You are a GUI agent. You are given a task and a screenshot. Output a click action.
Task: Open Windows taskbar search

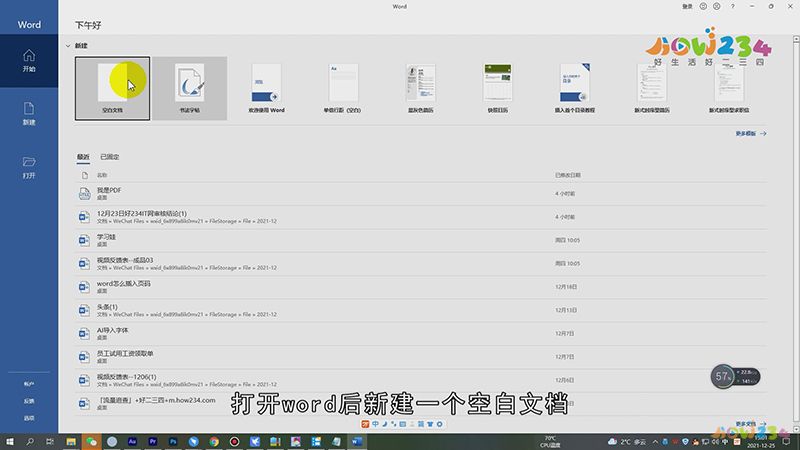pos(30,442)
